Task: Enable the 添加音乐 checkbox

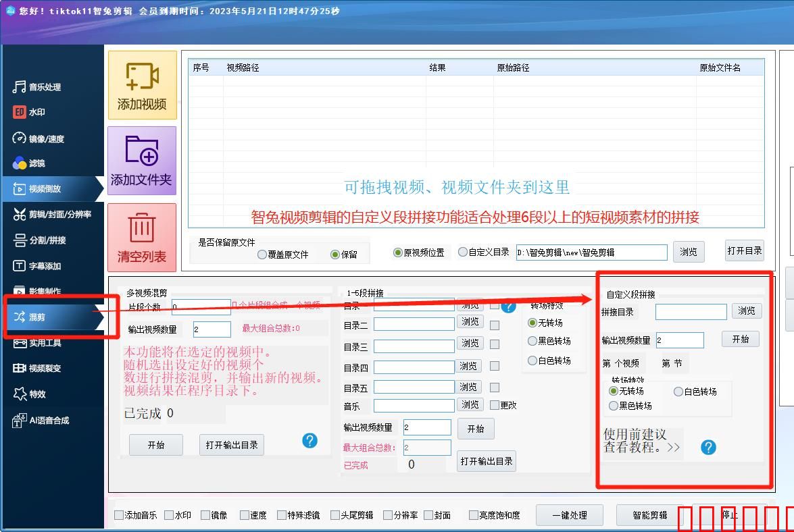Action: 136,515
